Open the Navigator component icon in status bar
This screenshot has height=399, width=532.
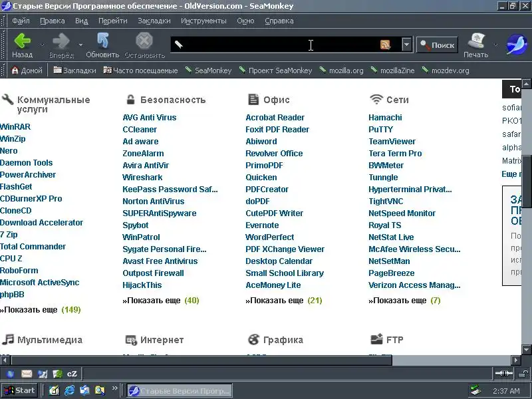coord(11,374)
